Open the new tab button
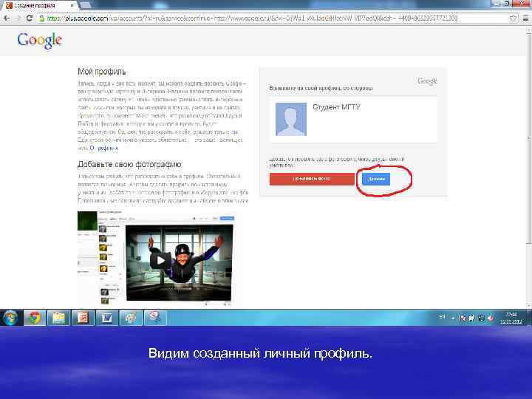The height and width of the screenshot is (399, 532). click(85, 4)
